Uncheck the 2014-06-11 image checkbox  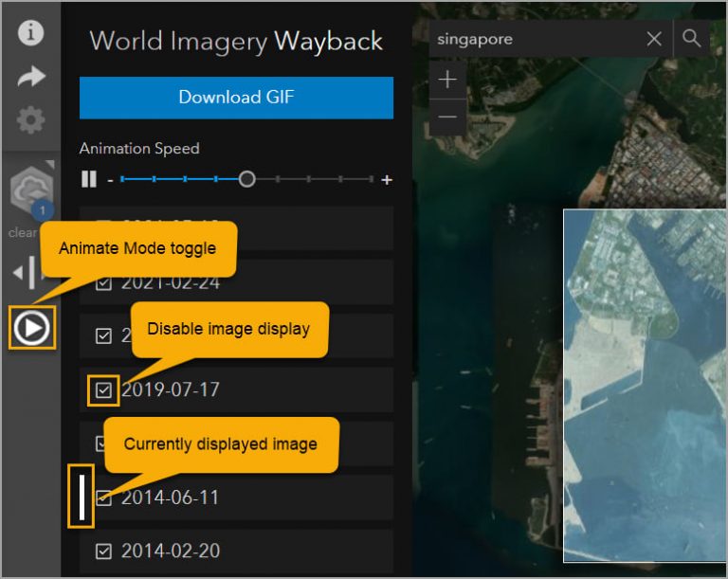point(103,498)
